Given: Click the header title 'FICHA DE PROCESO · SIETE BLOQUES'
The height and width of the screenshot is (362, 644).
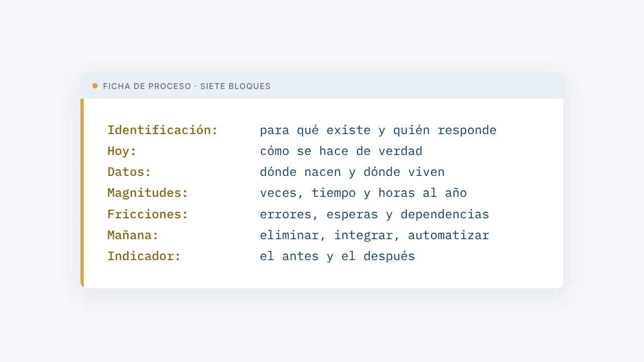Looking at the screenshot, I should 187,86.
